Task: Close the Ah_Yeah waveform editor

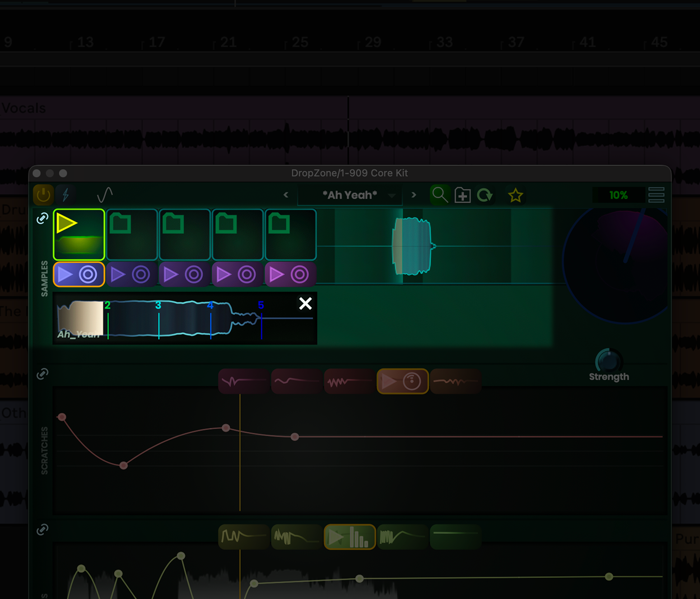Action: [x=305, y=304]
